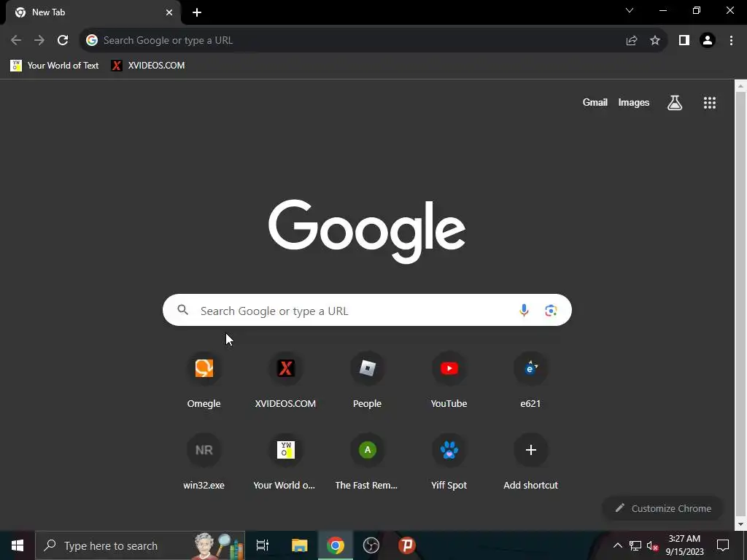Viewport: 747px width, 560px height.
Task: Click the browser forward arrow
Action: [39, 41]
